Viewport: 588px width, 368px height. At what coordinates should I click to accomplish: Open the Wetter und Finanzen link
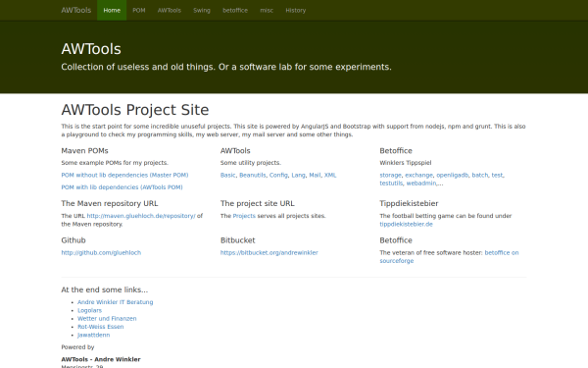click(107, 318)
